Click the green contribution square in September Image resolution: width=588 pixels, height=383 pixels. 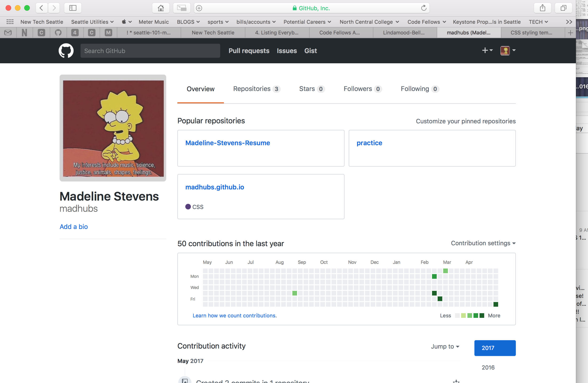click(294, 293)
